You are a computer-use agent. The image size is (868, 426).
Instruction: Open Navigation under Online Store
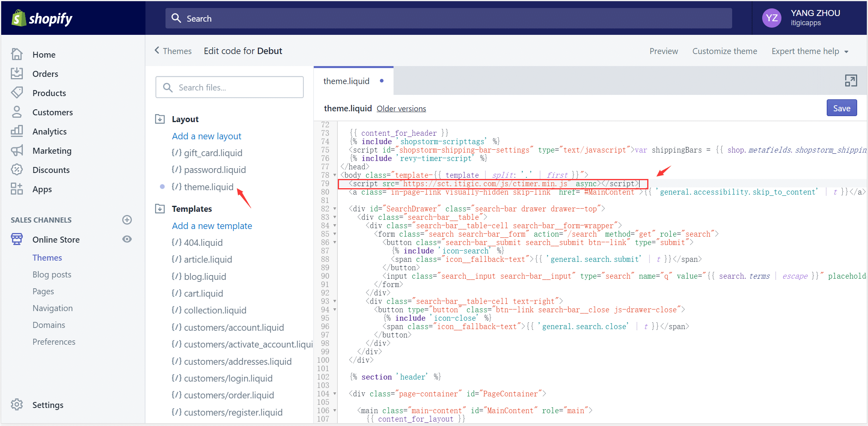tap(52, 308)
